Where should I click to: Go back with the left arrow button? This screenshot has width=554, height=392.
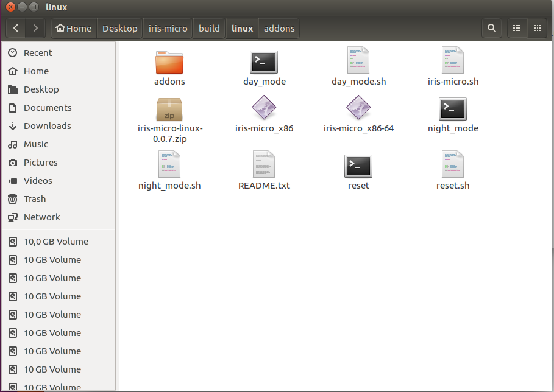[x=16, y=28]
